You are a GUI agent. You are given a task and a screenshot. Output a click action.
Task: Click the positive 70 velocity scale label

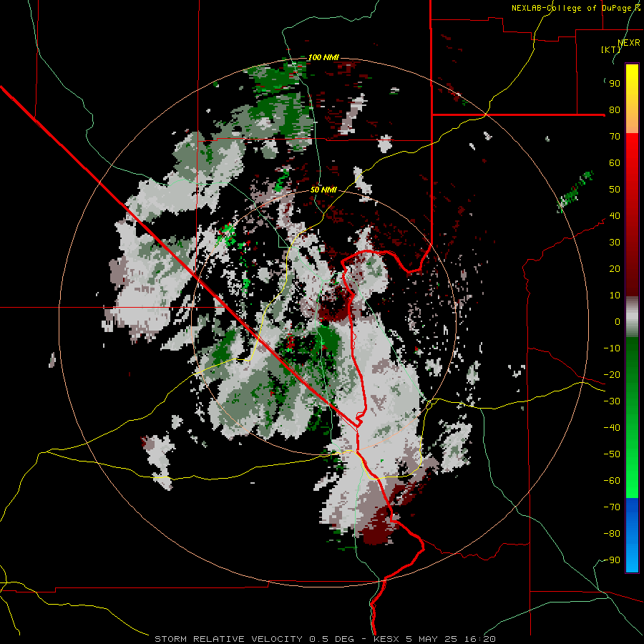click(x=615, y=137)
